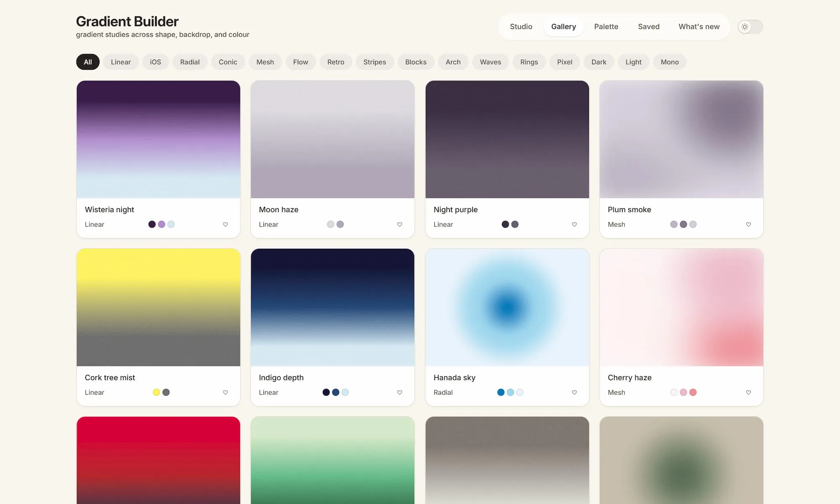Favorite the Plum smoke gradient heart
The image size is (840, 504).
coord(748,224)
